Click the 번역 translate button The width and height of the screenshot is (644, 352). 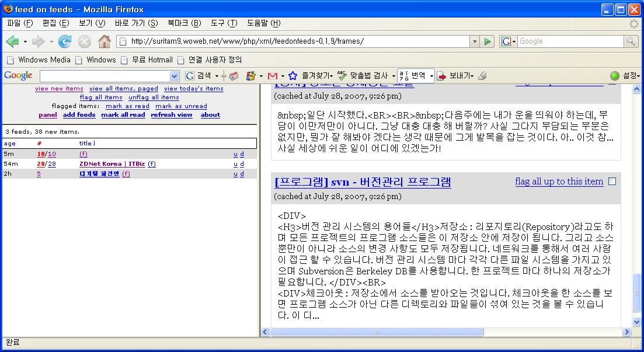pos(413,75)
